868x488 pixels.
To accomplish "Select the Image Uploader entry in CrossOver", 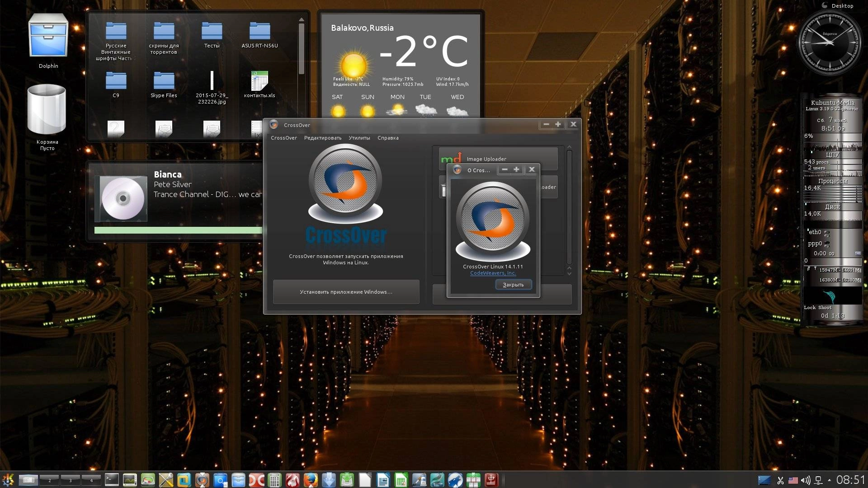I will click(x=498, y=158).
